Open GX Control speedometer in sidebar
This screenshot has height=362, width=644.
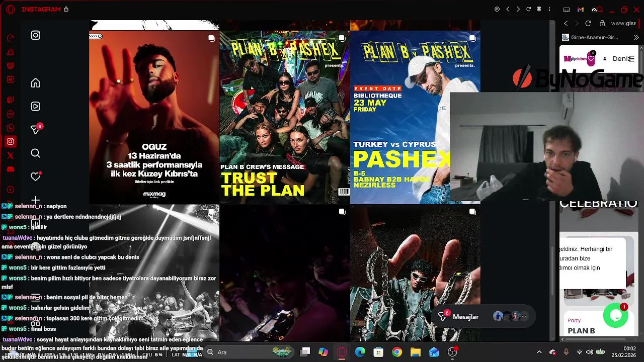tap(10, 38)
